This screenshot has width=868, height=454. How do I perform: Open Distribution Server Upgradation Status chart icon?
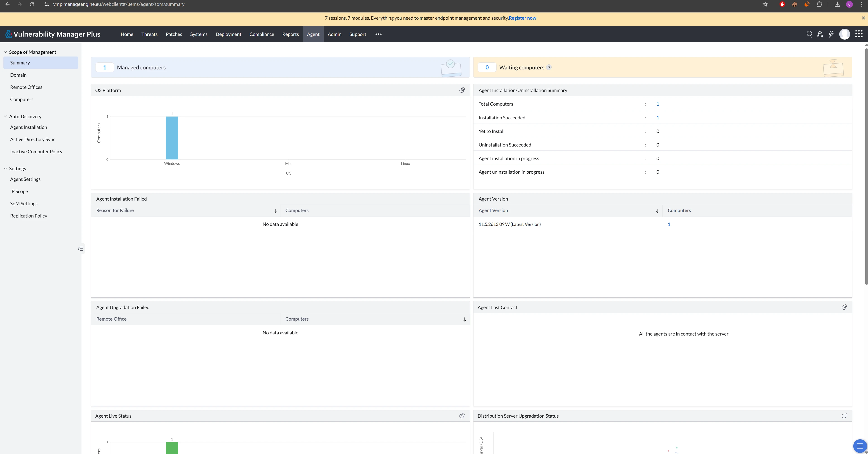(x=844, y=416)
